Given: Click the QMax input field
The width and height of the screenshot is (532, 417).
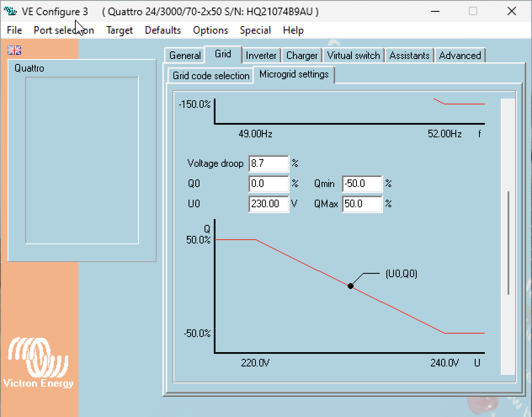Looking at the screenshot, I should coord(362,204).
